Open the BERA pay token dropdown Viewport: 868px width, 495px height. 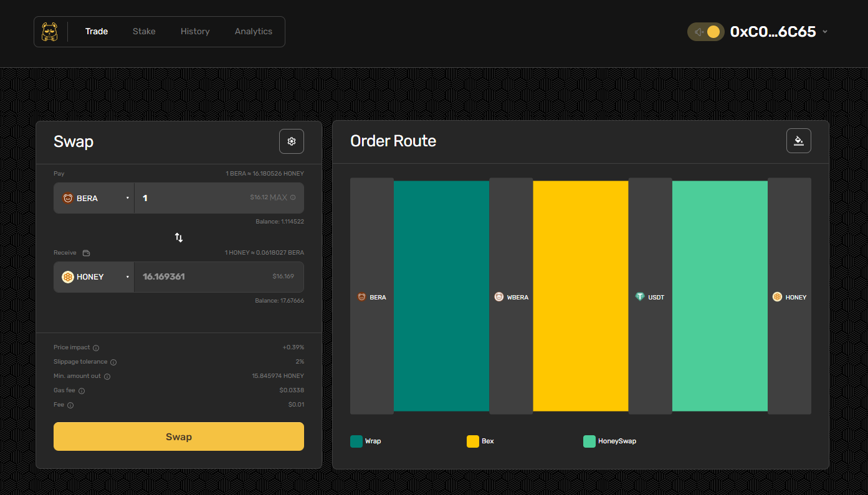click(x=94, y=198)
